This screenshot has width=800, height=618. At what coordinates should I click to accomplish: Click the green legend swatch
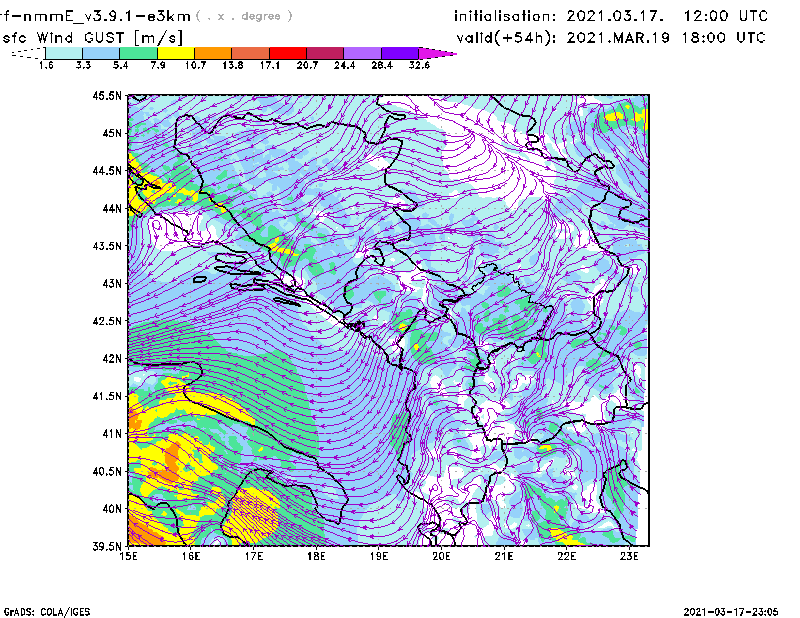138,53
